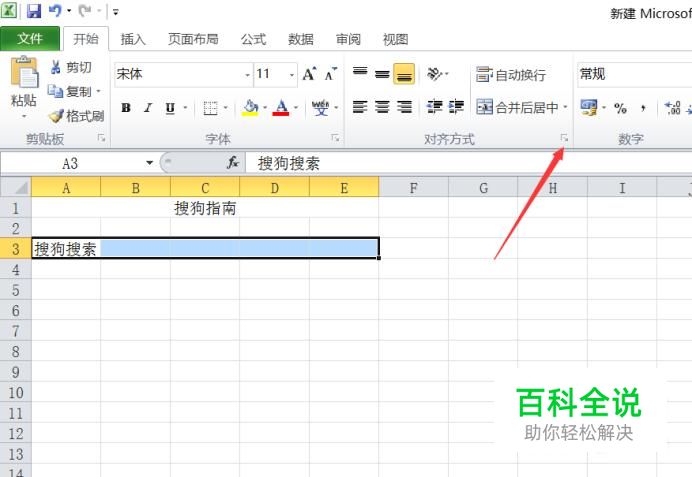Open the 数据 (Data) tab

pyautogui.click(x=301, y=39)
